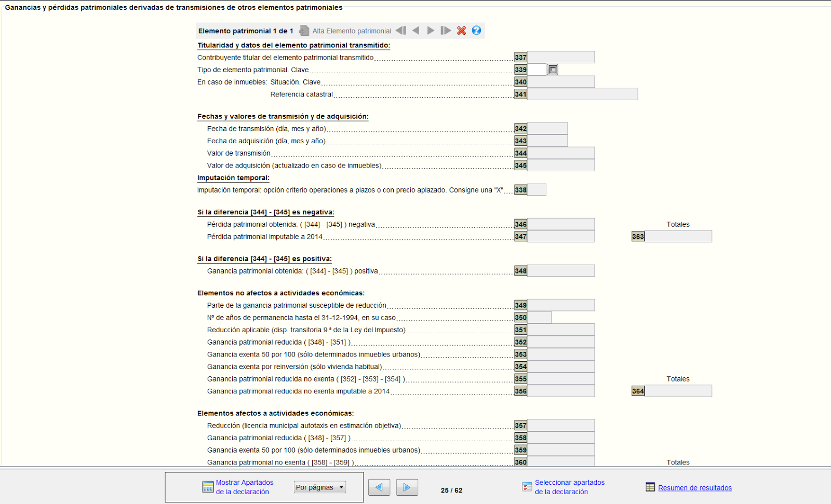Click heading 'Si la diferencia [344] - [345] es positiva:'

coord(264,258)
